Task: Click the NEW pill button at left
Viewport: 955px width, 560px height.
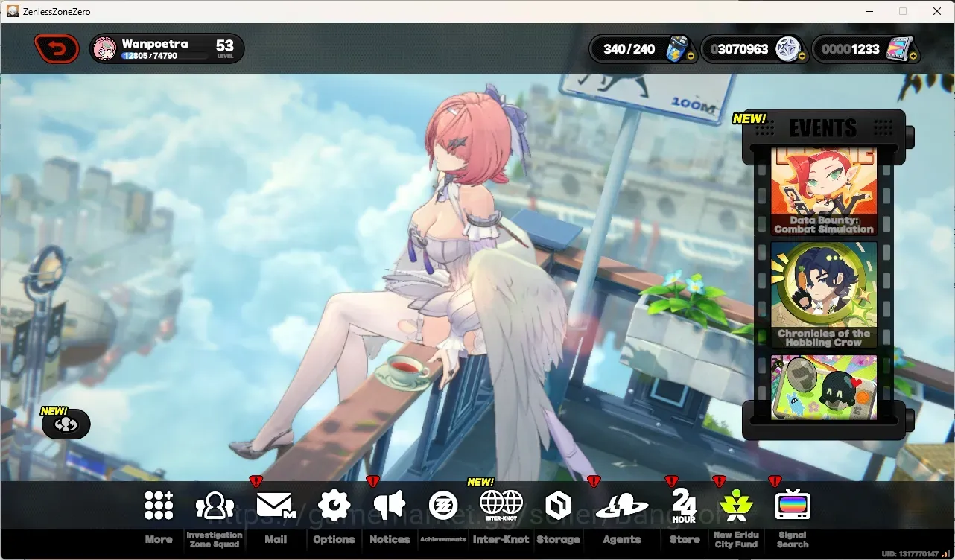Action: click(x=66, y=424)
